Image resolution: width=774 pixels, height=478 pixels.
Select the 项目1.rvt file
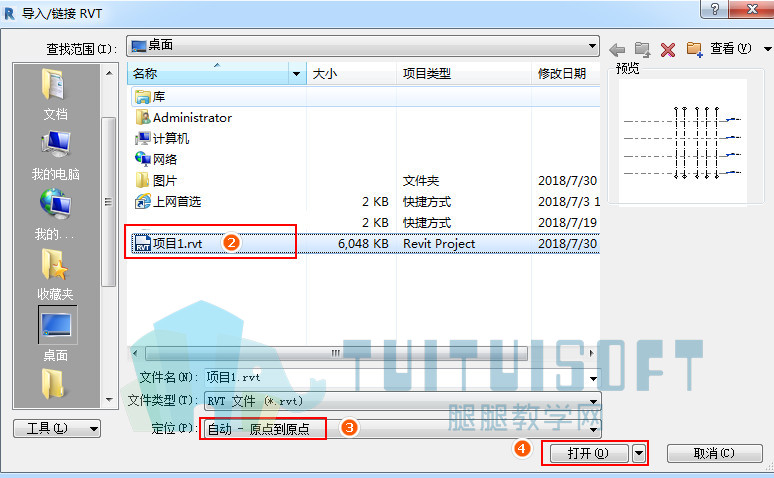[x=169, y=243]
